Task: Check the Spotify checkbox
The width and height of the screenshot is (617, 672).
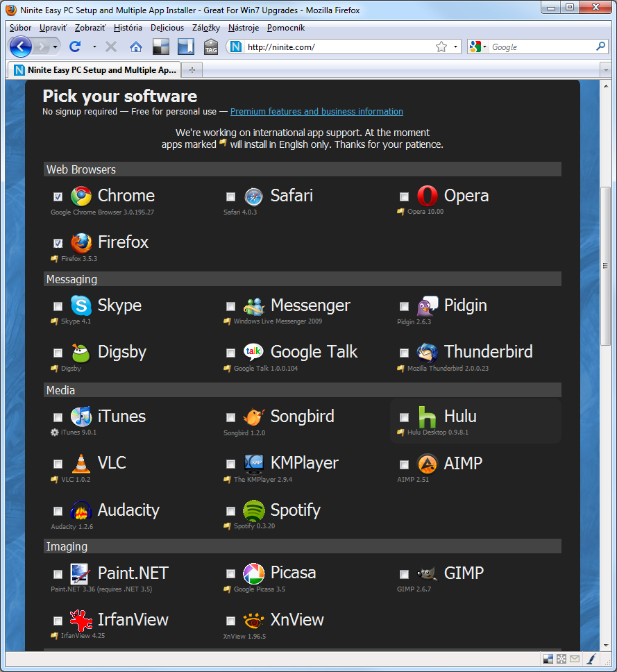Action: [231, 511]
